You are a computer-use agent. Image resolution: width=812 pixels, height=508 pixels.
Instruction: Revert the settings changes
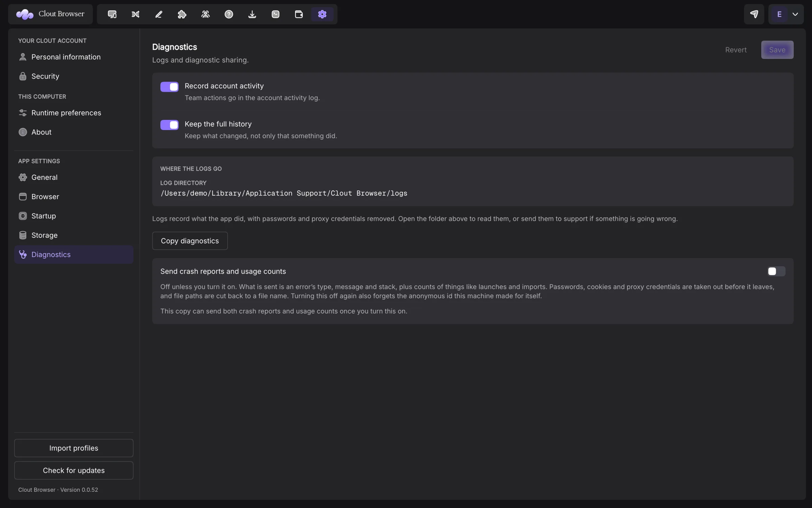pos(736,50)
